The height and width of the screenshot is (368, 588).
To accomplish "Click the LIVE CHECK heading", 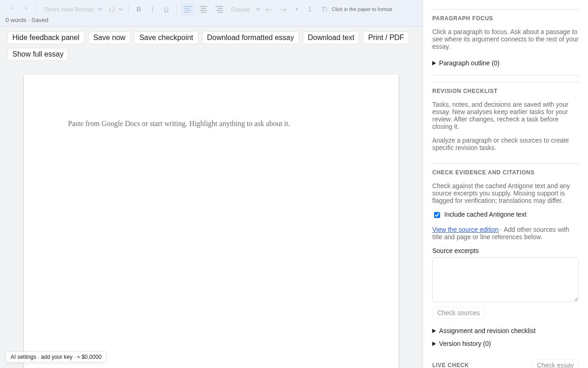I will (x=451, y=365).
